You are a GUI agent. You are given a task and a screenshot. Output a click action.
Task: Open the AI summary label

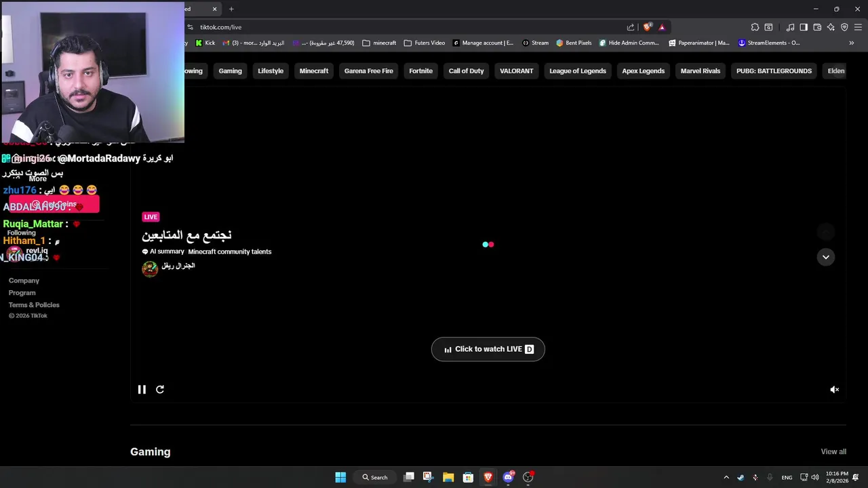(x=163, y=251)
